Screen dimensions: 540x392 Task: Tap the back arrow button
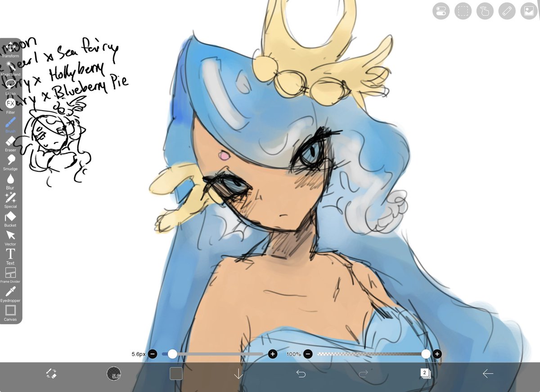[488, 374]
